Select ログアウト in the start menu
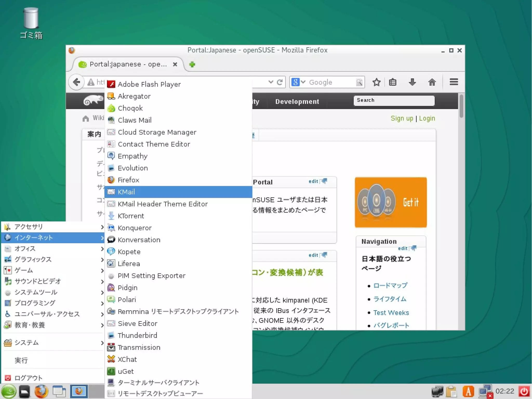 (53, 378)
